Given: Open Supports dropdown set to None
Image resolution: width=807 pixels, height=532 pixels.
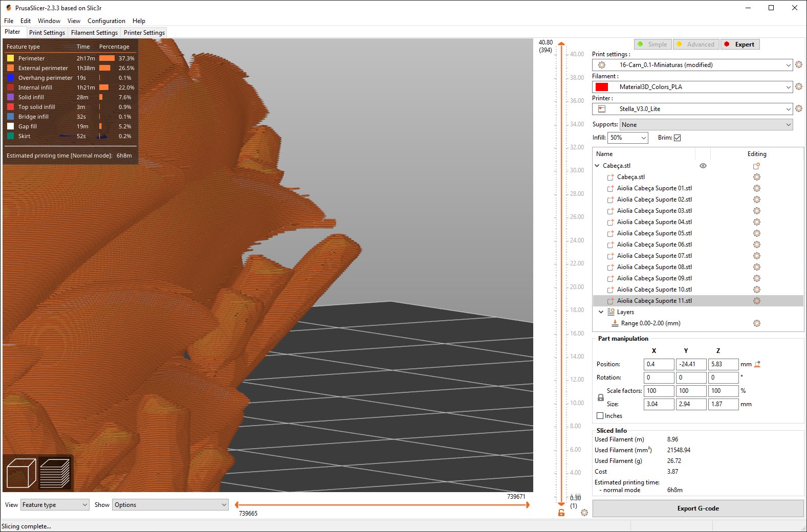Looking at the screenshot, I should tap(706, 125).
